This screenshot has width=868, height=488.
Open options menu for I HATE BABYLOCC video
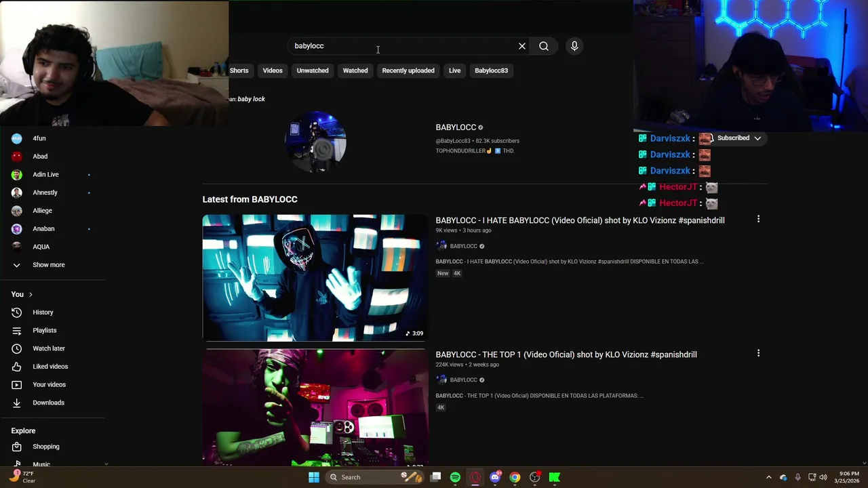(758, 219)
